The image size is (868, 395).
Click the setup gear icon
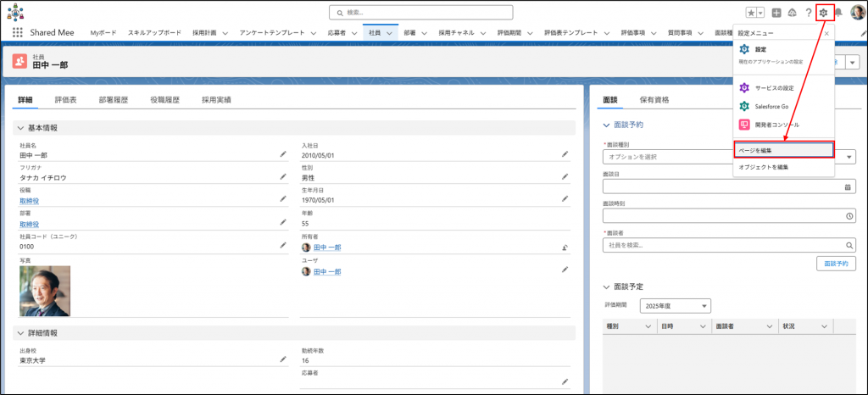coord(823,13)
